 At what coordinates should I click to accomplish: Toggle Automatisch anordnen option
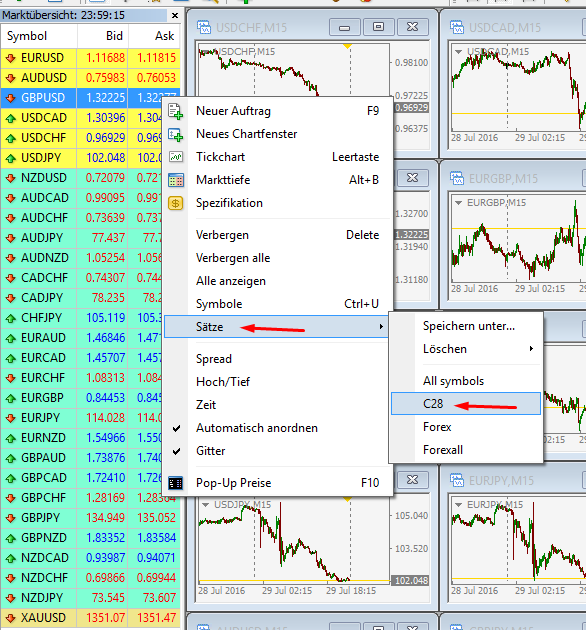[278, 428]
